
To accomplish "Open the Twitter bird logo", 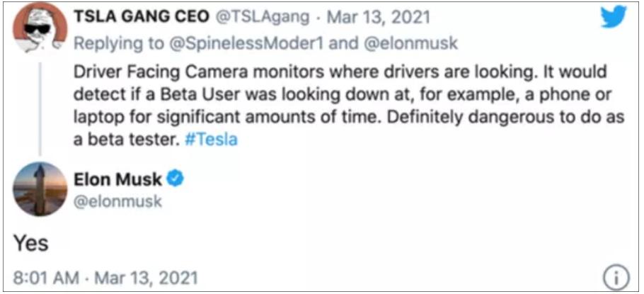I will click(614, 18).
